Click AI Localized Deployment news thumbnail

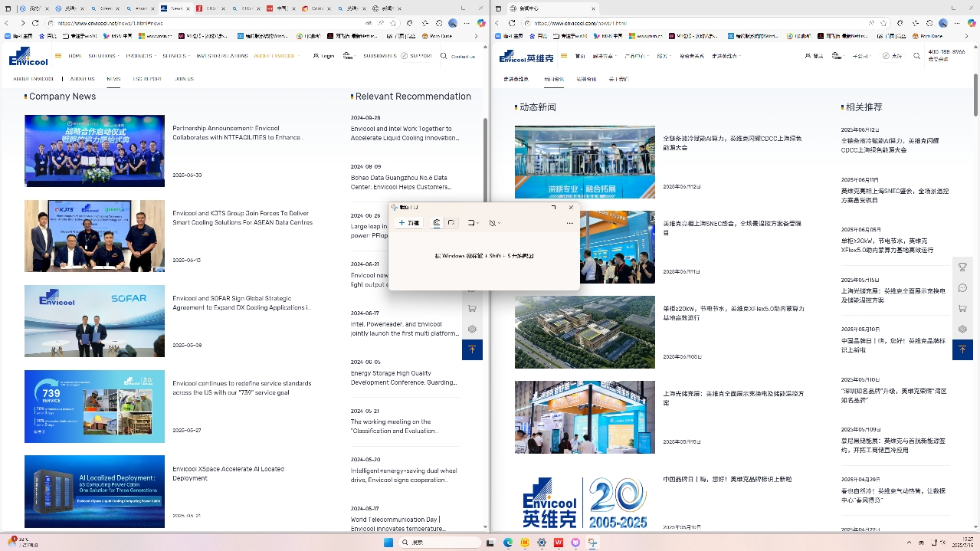[94, 491]
